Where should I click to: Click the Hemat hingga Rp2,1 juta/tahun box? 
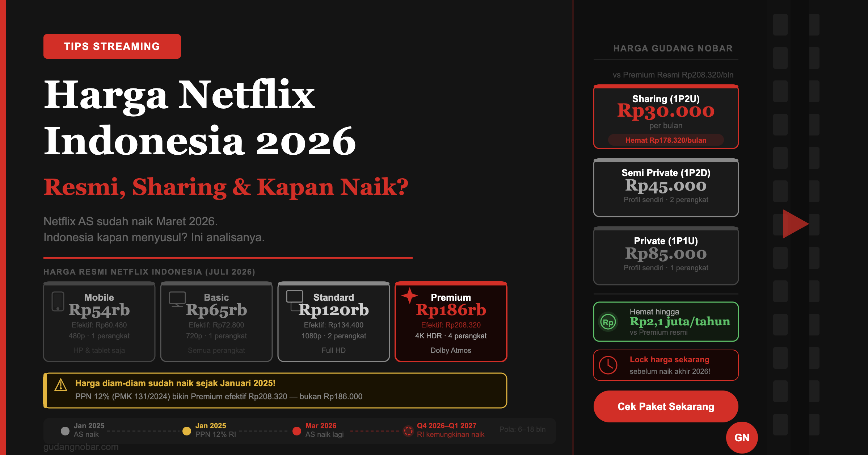click(666, 322)
